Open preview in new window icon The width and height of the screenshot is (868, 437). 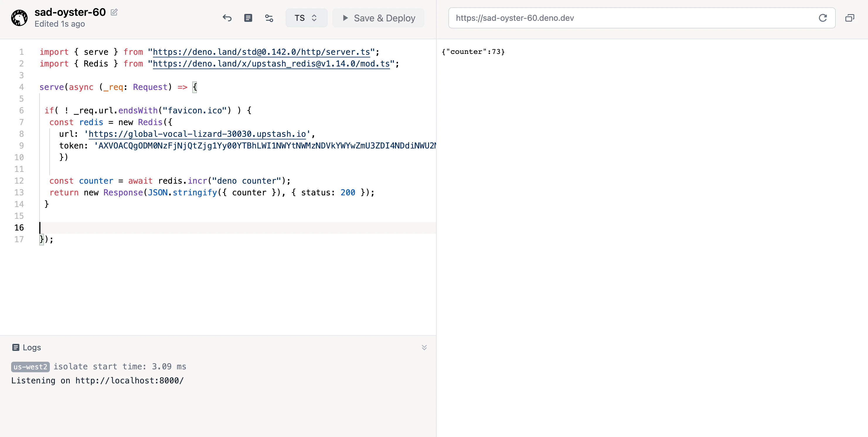[x=850, y=18]
